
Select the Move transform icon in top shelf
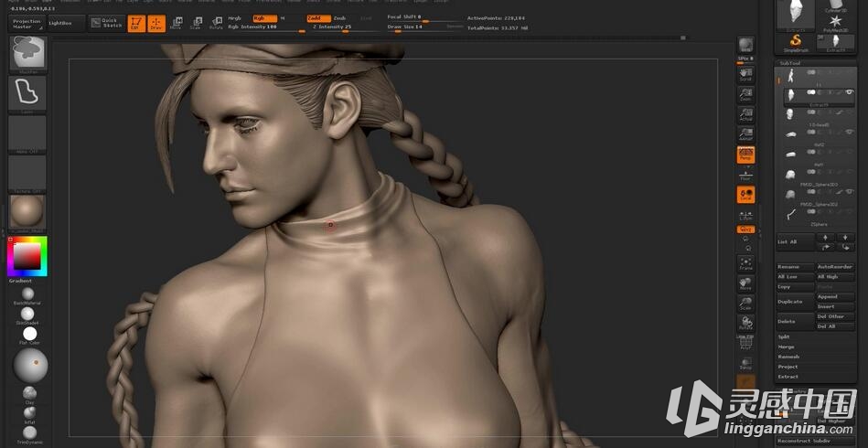tap(176, 23)
